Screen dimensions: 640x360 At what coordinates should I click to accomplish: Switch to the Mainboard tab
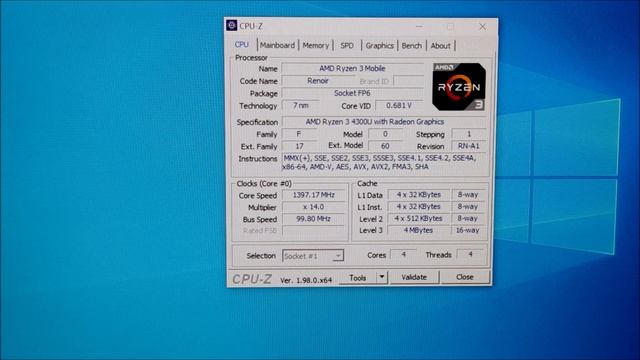[277, 45]
